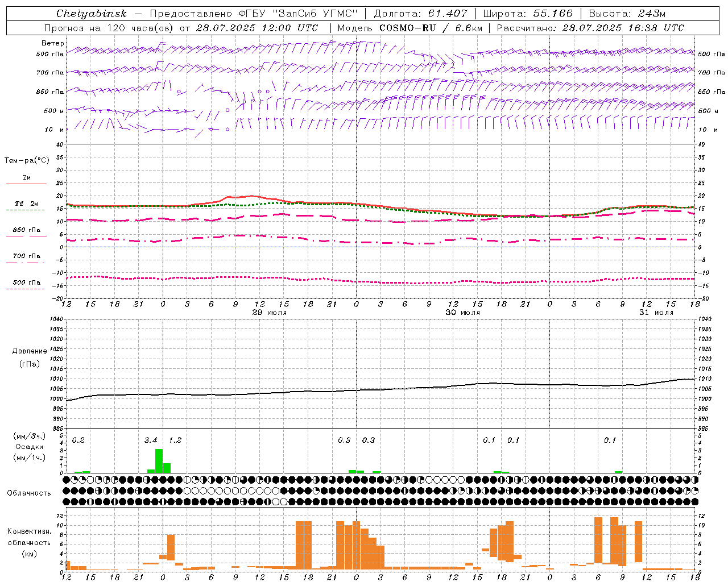This screenshot has width=728, height=582.
Task: Click the 850 гПа temperature legend entry
Action: tap(26, 232)
